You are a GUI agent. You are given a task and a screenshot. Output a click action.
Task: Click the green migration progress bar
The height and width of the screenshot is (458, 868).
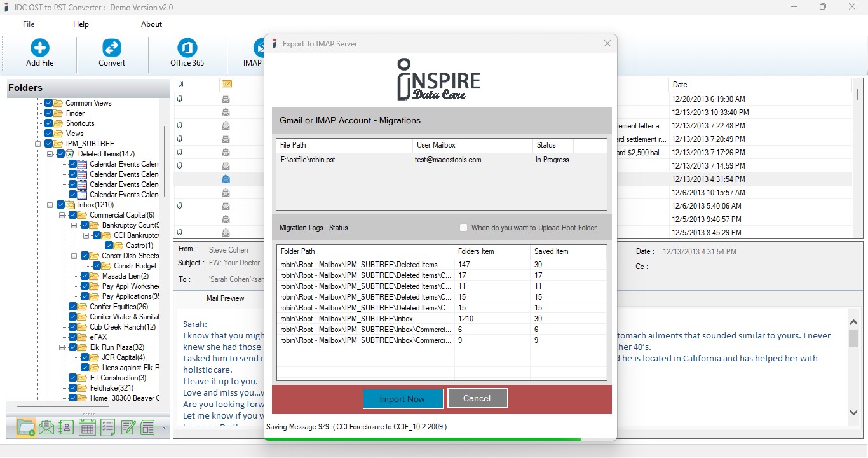pos(423,439)
